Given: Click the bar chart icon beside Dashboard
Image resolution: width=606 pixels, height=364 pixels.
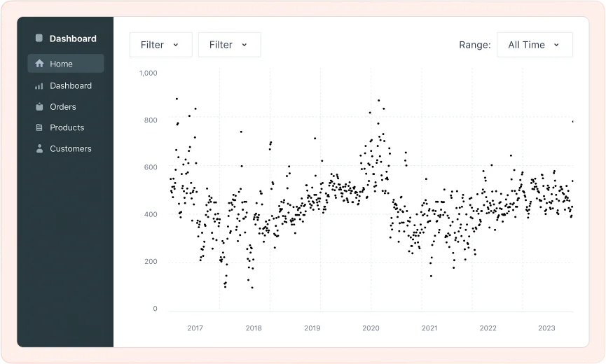Looking at the screenshot, I should tap(39, 85).
